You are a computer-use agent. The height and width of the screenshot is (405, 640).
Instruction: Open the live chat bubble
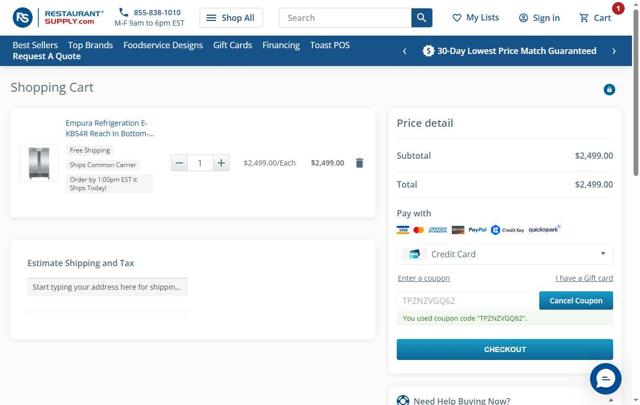(606, 379)
